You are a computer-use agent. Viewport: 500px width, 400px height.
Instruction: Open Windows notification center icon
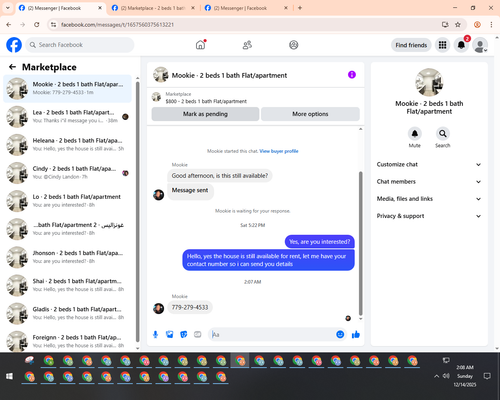[x=487, y=376]
